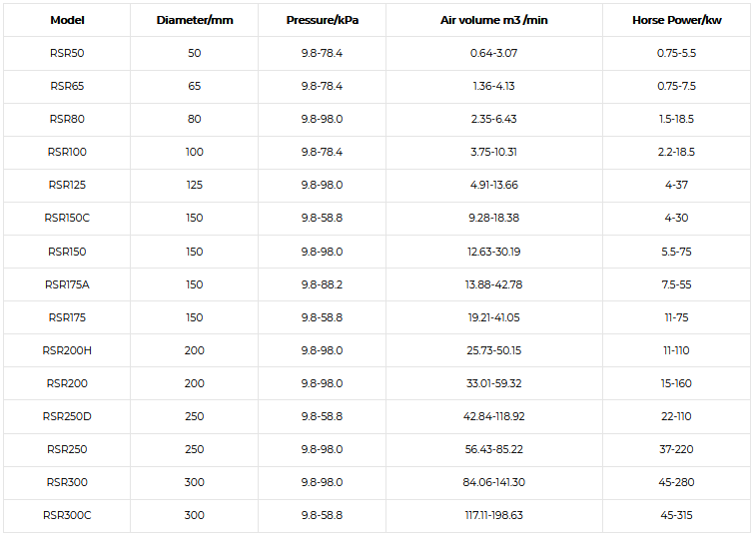Click pressure value 9.8-88.2

coord(322,284)
